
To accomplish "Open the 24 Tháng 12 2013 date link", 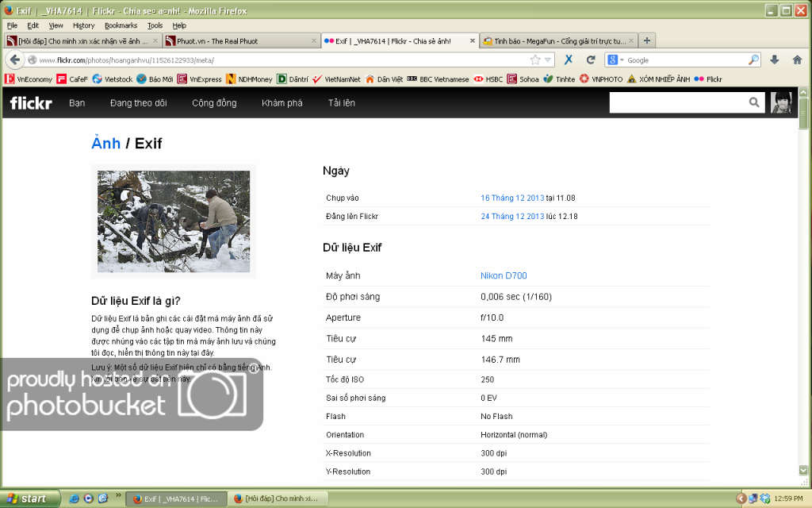I will [x=512, y=217].
